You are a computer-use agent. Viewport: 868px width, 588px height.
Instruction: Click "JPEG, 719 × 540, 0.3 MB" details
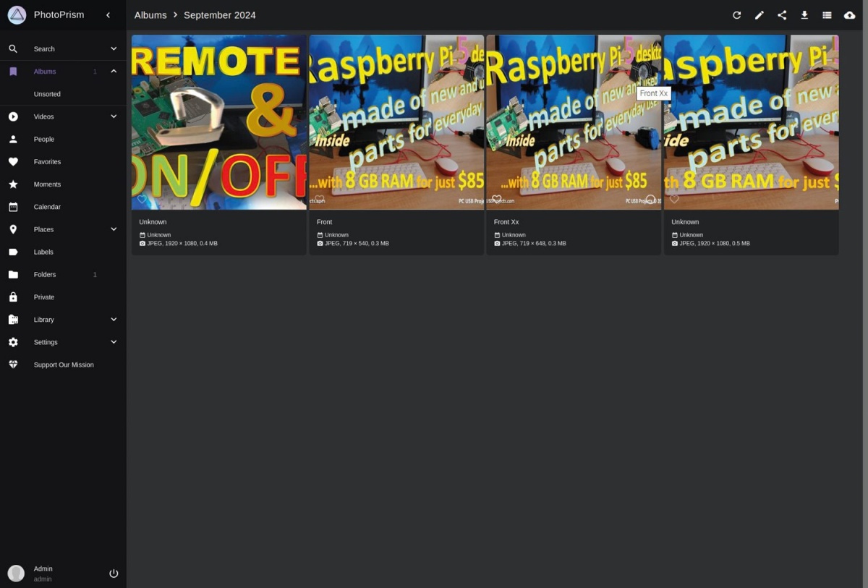357,244
